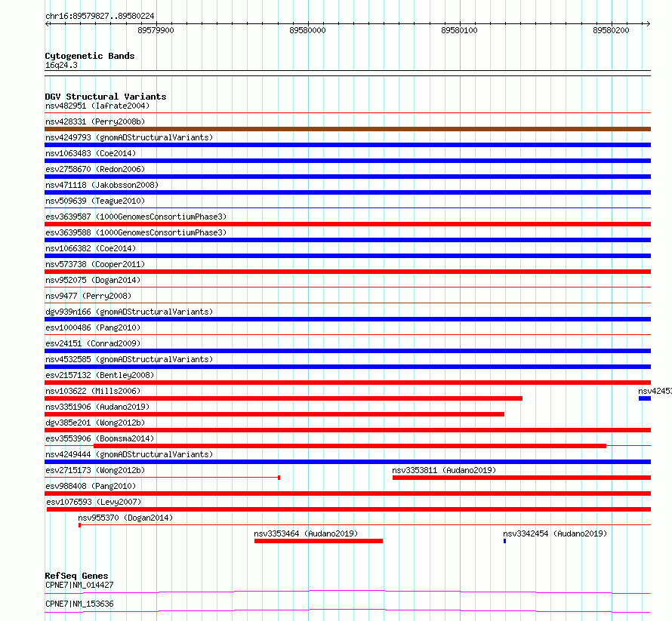Open esv3639588 (1000GenomesConsortiumPhase3) variant
The image size is (672, 621).
(136, 232)
